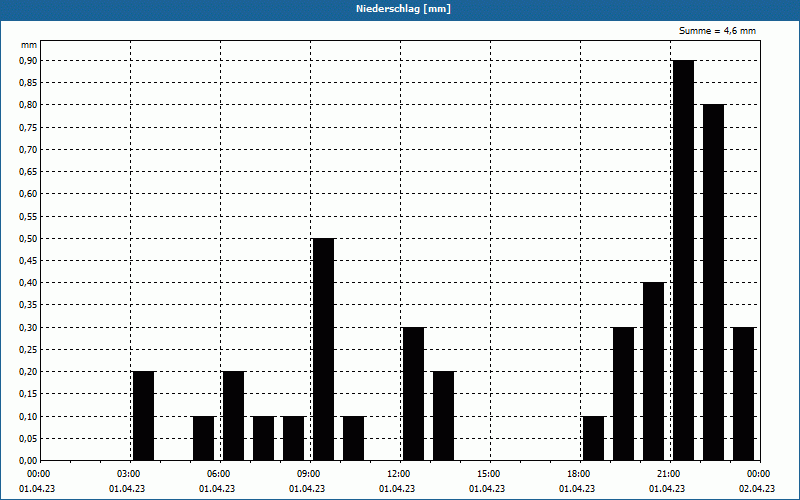800x500 pixels.
Task: Select the bar reaching 0,80 mm
Action: 714,283
